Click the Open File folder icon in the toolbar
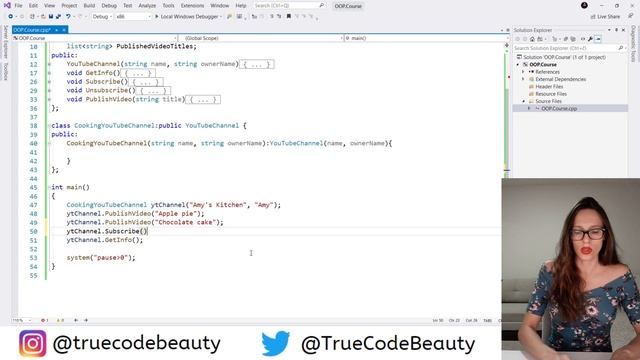The image size is (640, 360). click(43, 16)
